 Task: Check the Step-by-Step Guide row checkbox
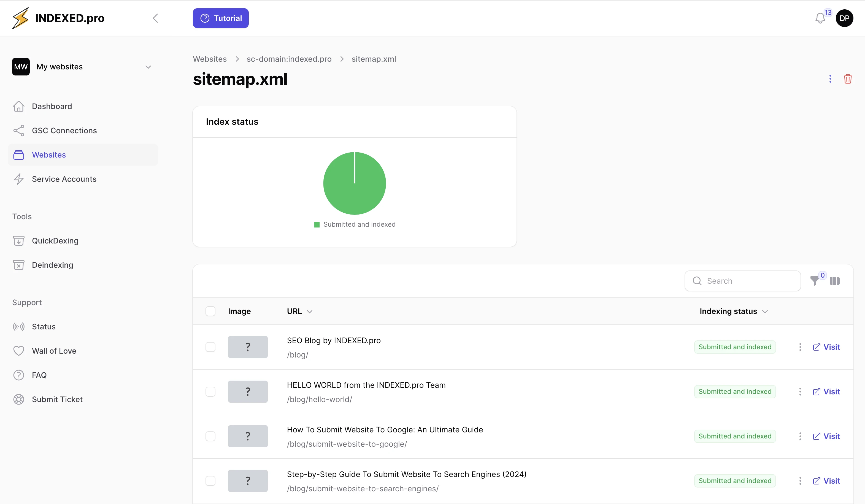210,481
